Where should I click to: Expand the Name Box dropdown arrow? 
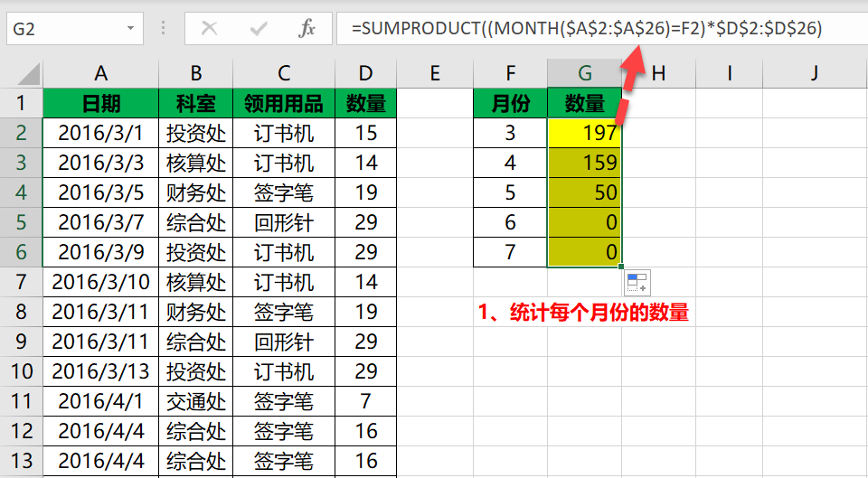[130, 28]
